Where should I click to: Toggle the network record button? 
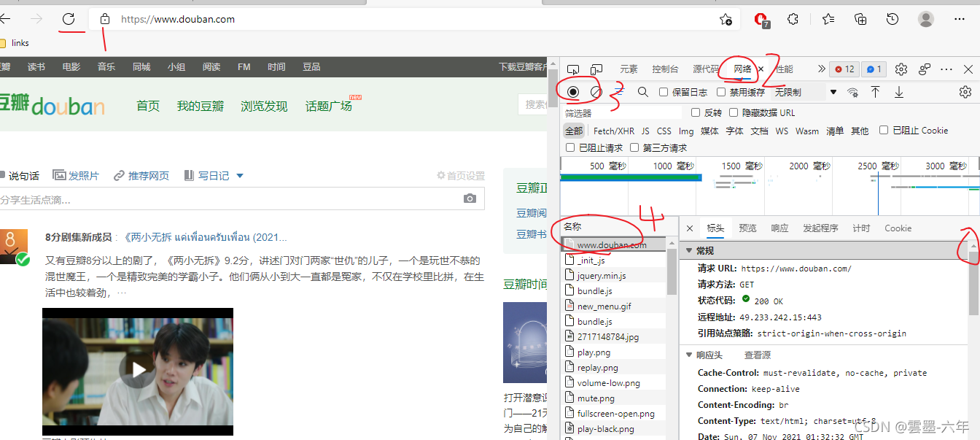coord(573,92)
